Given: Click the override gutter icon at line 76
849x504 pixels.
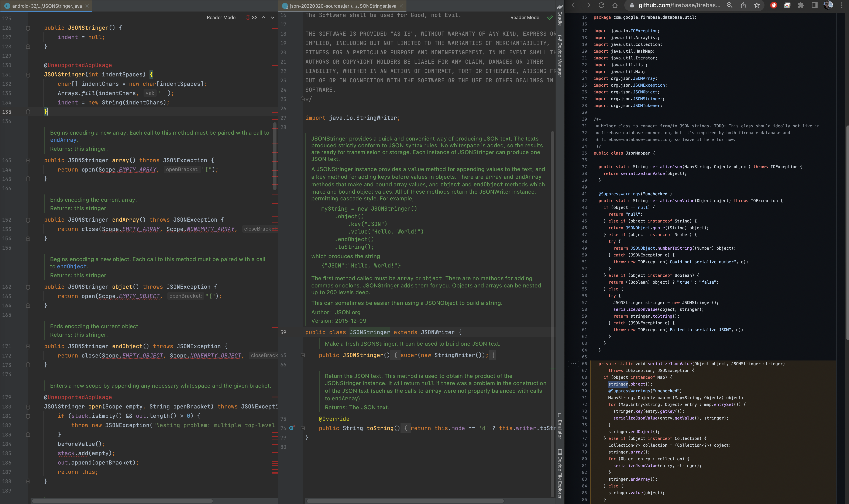Looking at the screenshot, I should pos(292,428).
